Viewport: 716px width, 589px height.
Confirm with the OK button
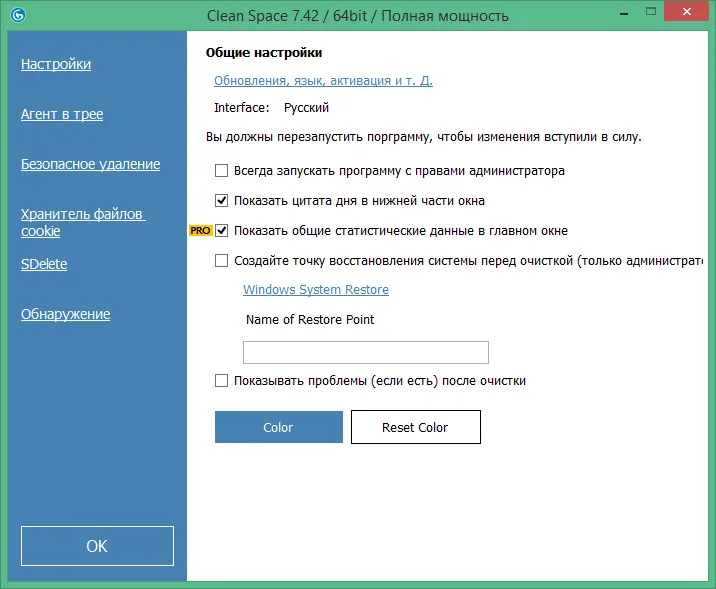(97, 546)
